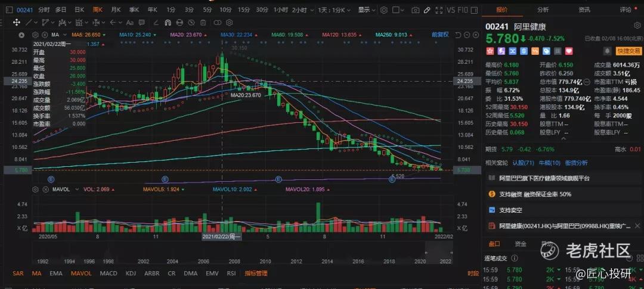Remove the MAVOL indicator with X icon
This screenshot has height=289, width=644.
(45, 189)
